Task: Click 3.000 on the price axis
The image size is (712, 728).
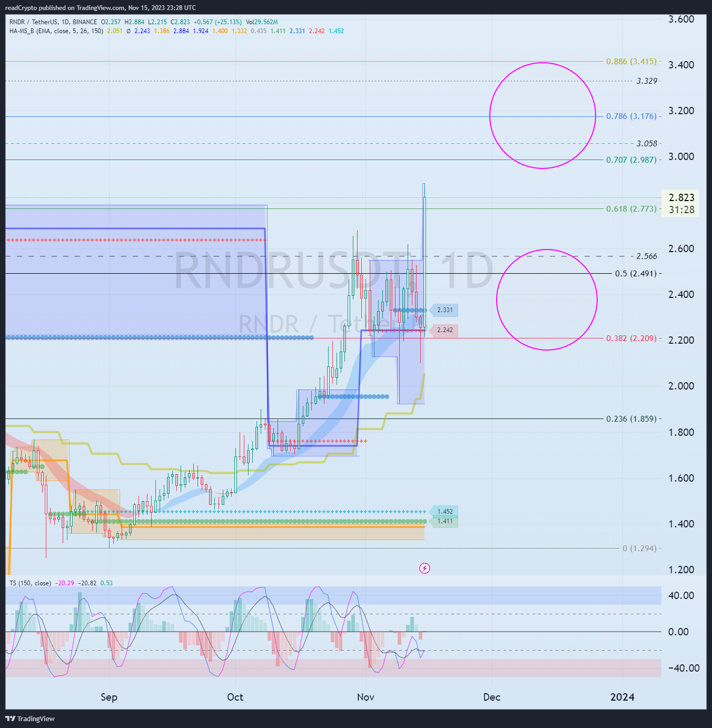Action: [681, 156]
